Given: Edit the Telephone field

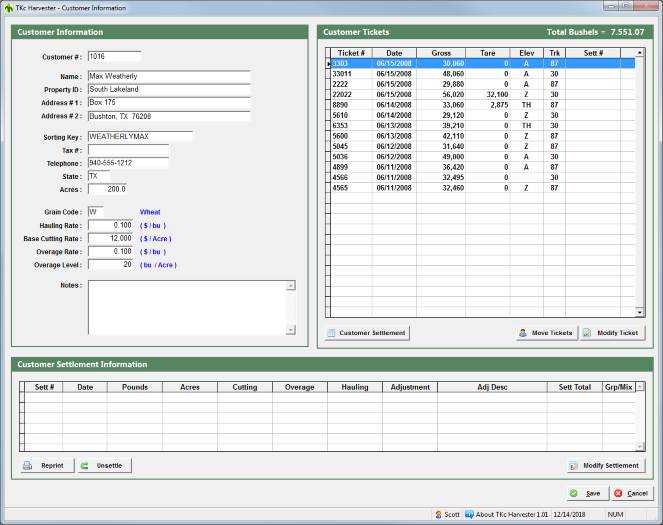Looking at the screenshot, I should coord(128,163).
